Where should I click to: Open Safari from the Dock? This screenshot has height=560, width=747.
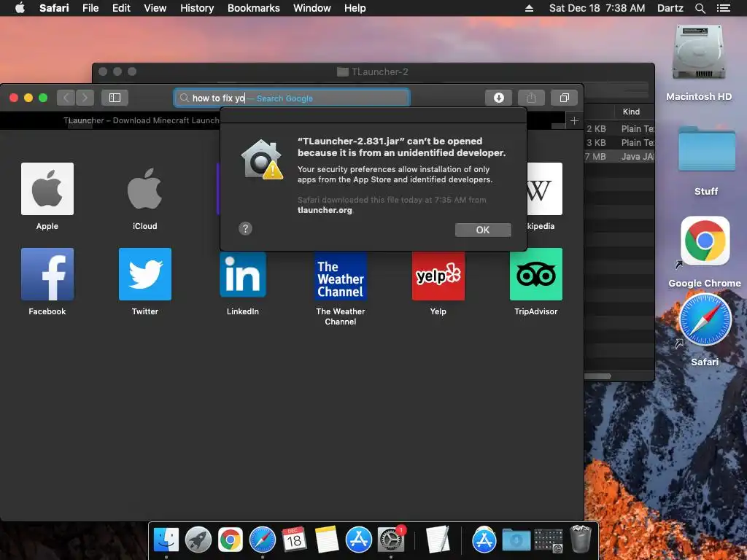coord(263,540)
